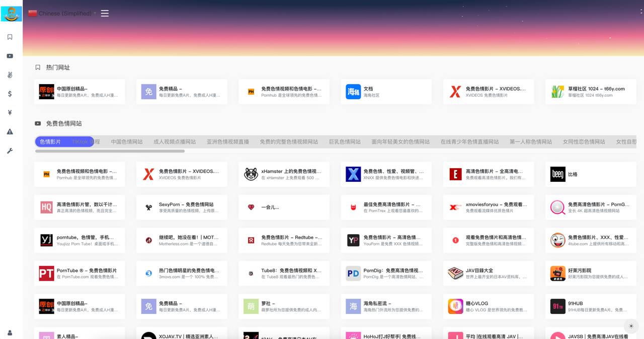Click the xHamster mascot icon
The image size is (644, 339).
(251, 174)
